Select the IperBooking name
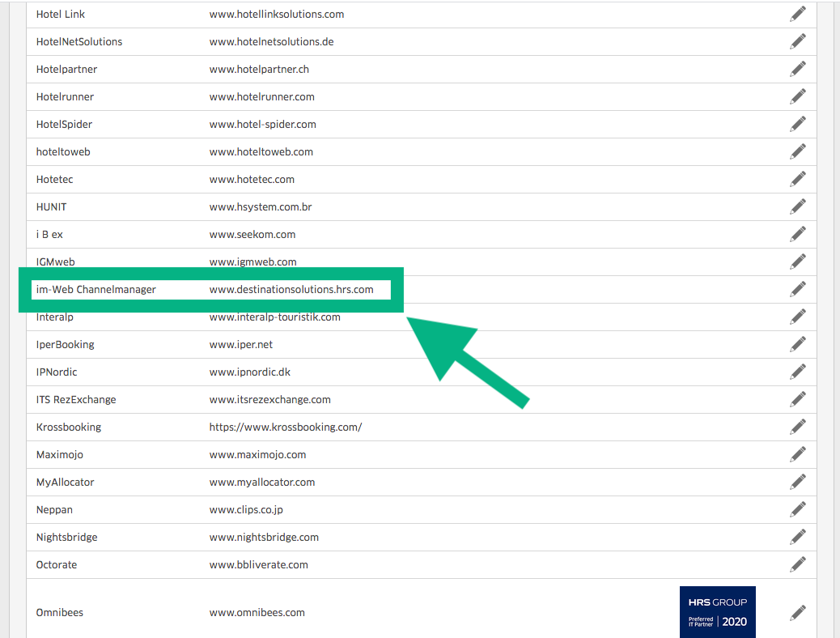 pyautogui.click(x=66, y=345)
